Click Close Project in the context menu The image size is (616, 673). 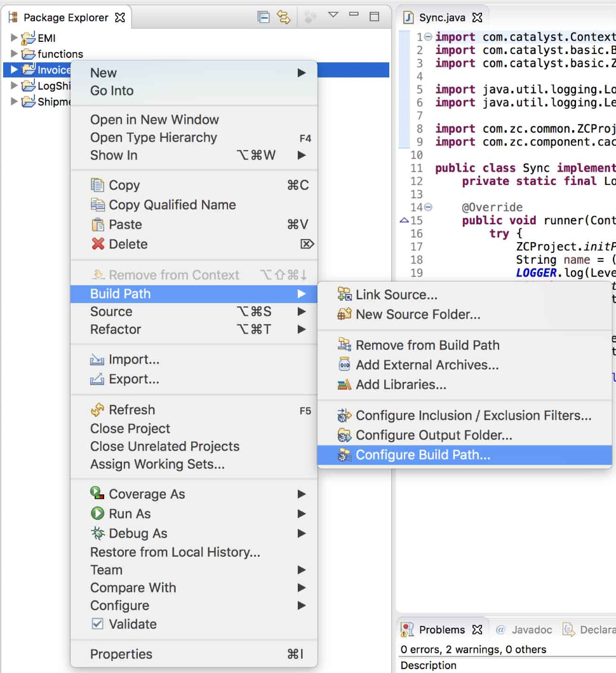(130, 428)
